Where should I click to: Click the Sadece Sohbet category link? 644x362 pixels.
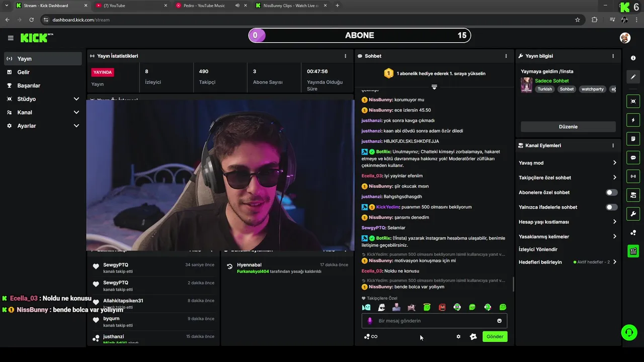(552, 81)
